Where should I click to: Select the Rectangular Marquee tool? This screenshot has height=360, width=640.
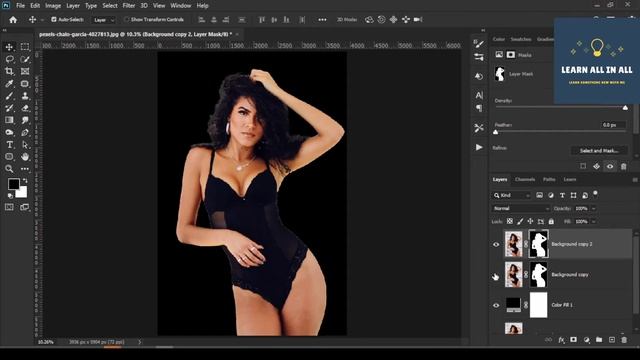coord(25,47)
